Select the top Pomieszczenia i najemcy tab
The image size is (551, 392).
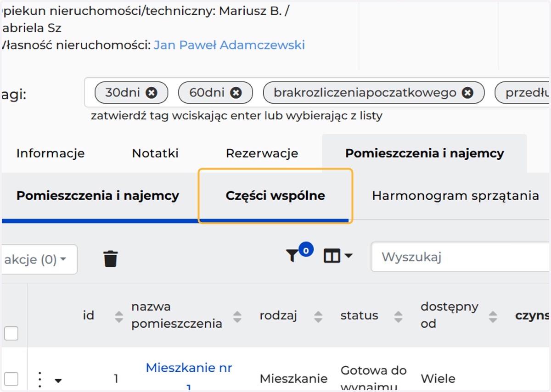point(425,153)
